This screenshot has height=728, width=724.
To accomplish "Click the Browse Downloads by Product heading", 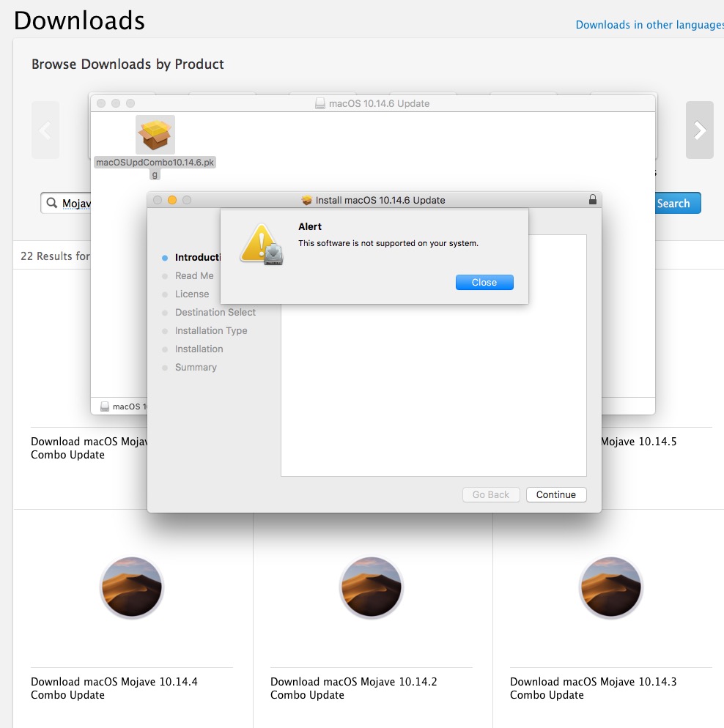I will (x=128, y=64).
